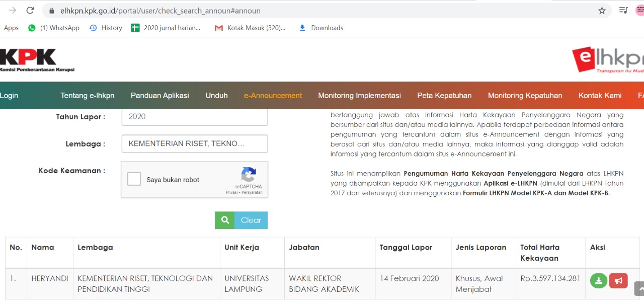Image resolution: width=644 pixels, height=302 pixels.
Task: Bookmark this page with the star icon
Action: (x=602, y=11)
